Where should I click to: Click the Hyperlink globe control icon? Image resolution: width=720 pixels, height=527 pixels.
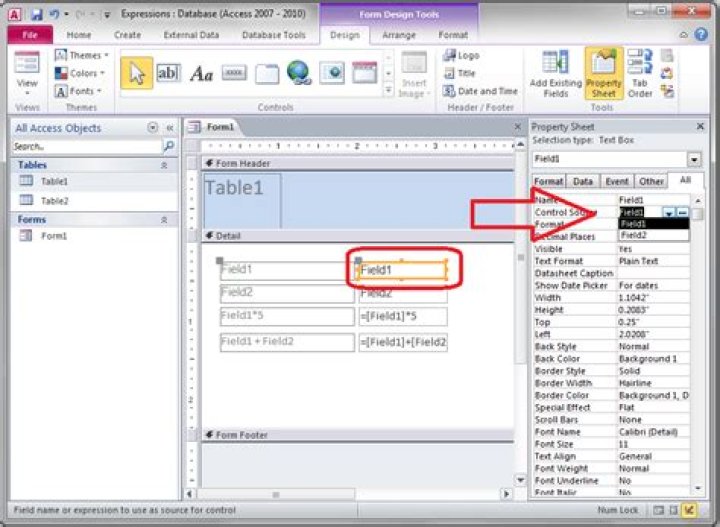[298, 73]
